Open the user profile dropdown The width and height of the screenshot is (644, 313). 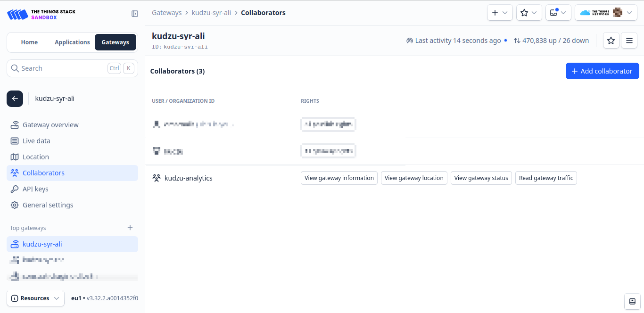coord(606,13)
